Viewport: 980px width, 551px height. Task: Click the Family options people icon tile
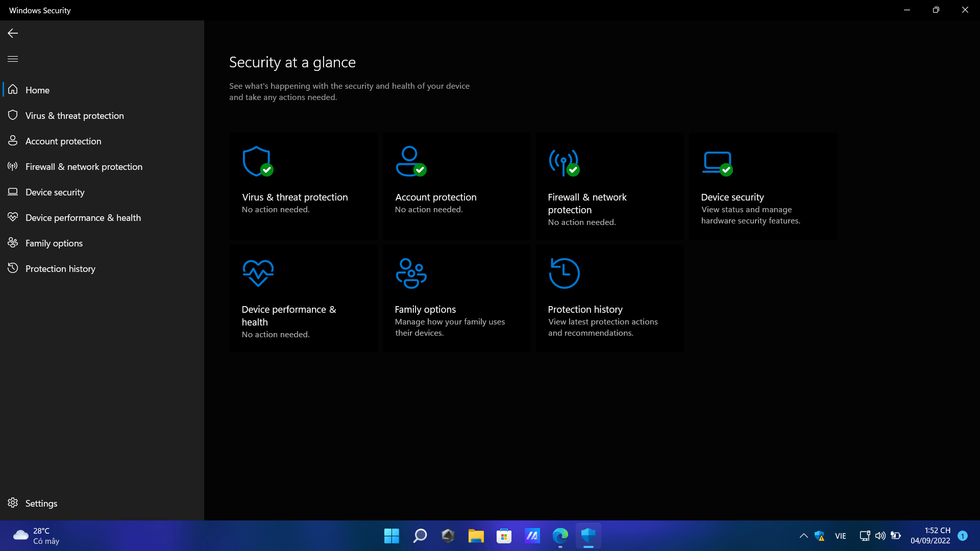tap(411, 273)
